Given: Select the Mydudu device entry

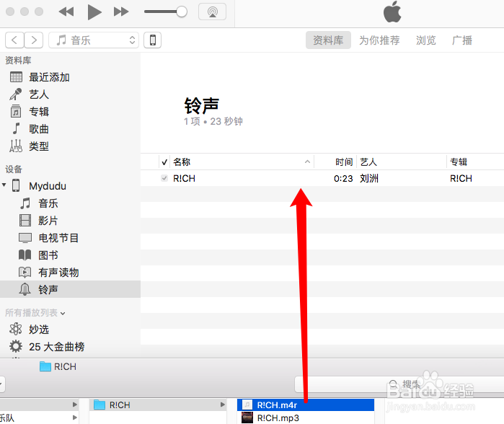Looking at the screenshot, I should point(48,186).
